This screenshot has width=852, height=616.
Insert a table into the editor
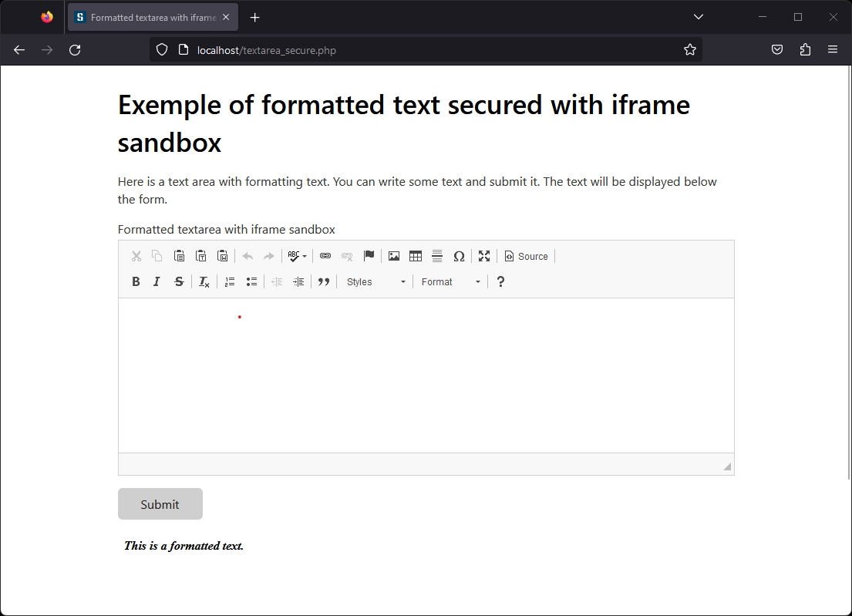pyautogui.click(x=416, y=257)
